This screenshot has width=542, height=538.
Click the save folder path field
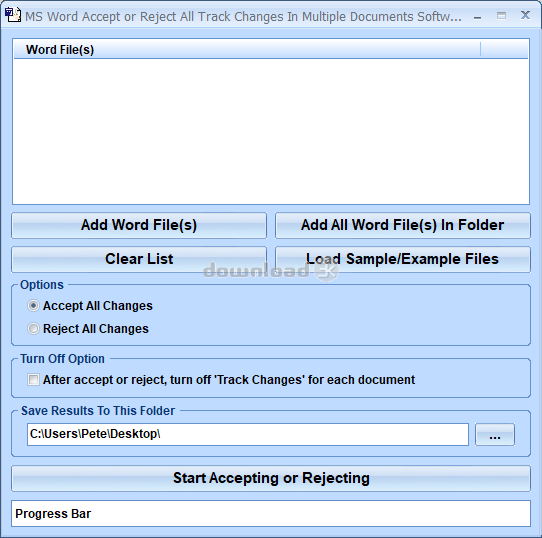(248, 434)
